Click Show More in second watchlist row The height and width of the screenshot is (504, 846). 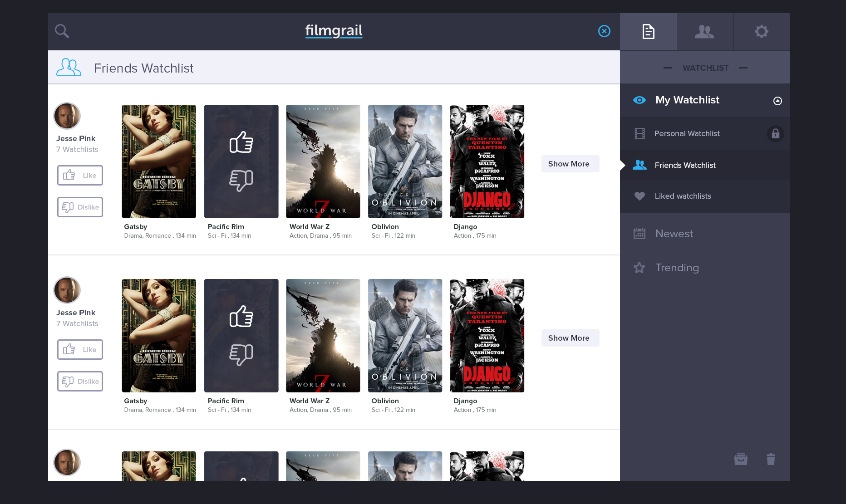(570, 338)
